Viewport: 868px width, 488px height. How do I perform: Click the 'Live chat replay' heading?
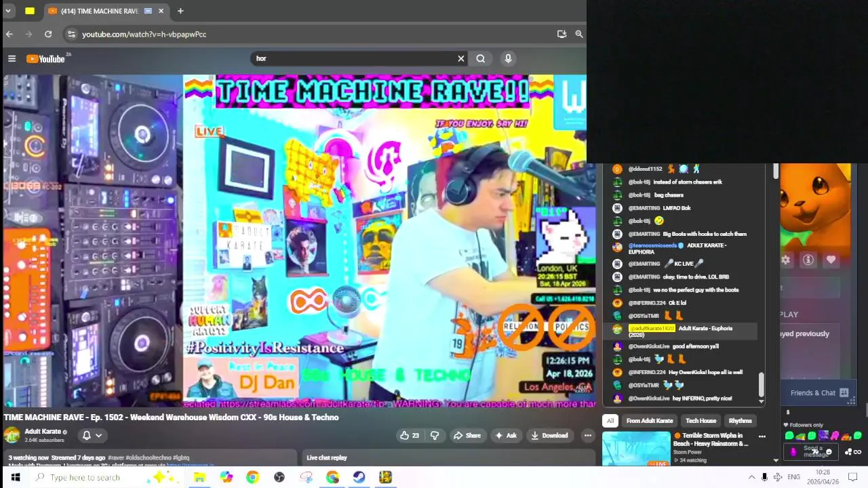(x=327, y=457)
